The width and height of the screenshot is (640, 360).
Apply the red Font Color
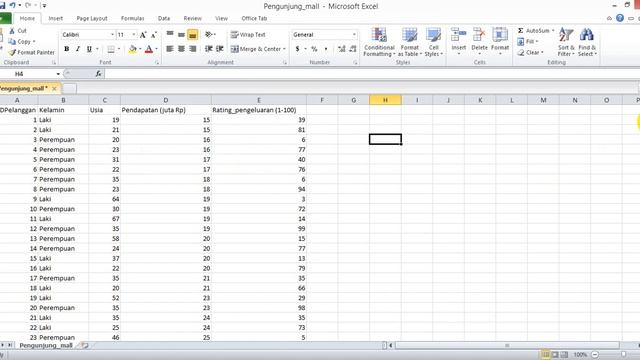click(149, 49)
